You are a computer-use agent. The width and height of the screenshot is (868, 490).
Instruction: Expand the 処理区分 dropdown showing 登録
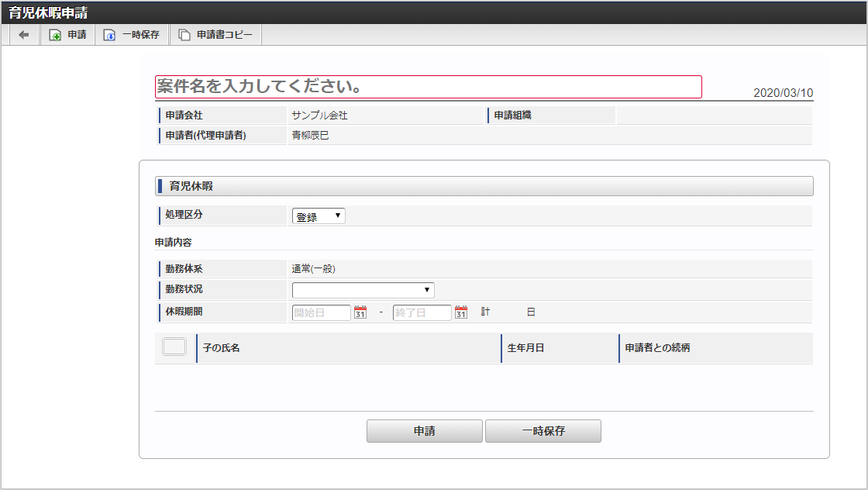[x=319, y=216]
